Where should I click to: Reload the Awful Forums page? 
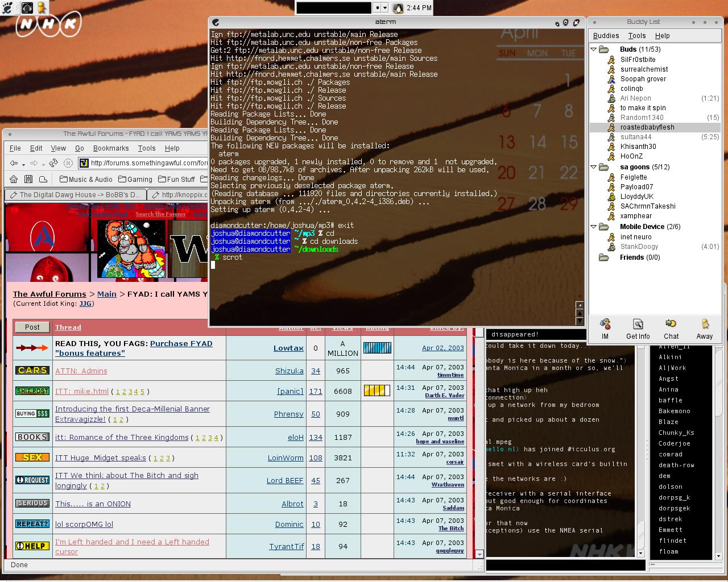(x=53, y=163)
